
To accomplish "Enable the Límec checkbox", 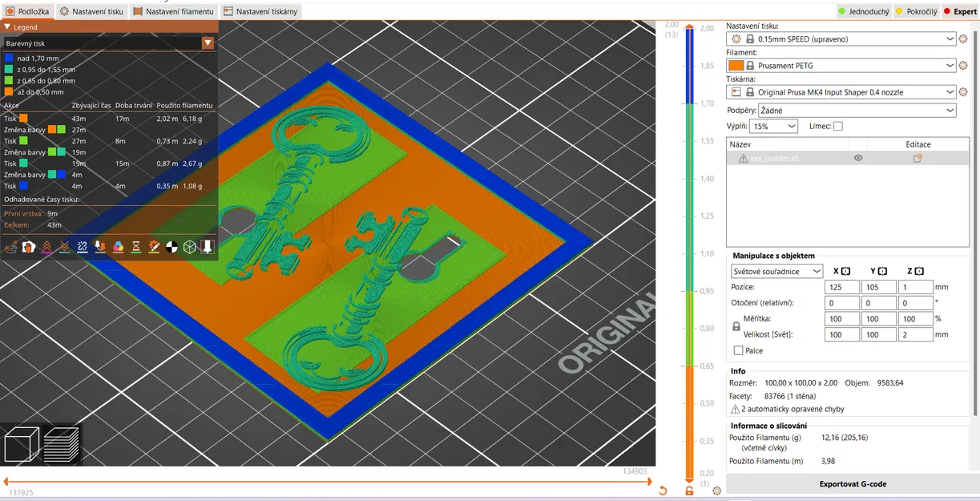I will click(838, 126).
